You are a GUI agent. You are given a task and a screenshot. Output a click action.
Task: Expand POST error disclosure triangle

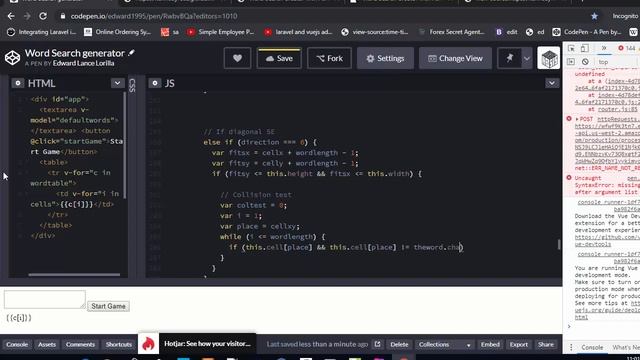(577, 119)
